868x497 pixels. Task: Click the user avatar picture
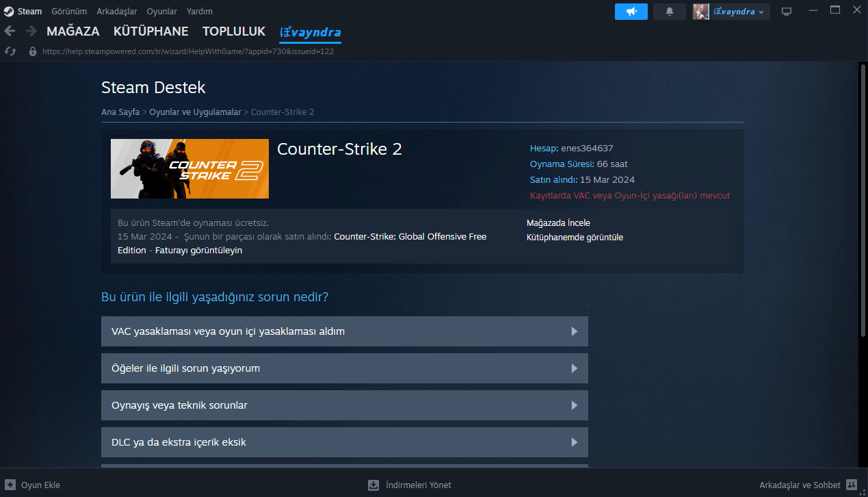(x=701, y=12)
